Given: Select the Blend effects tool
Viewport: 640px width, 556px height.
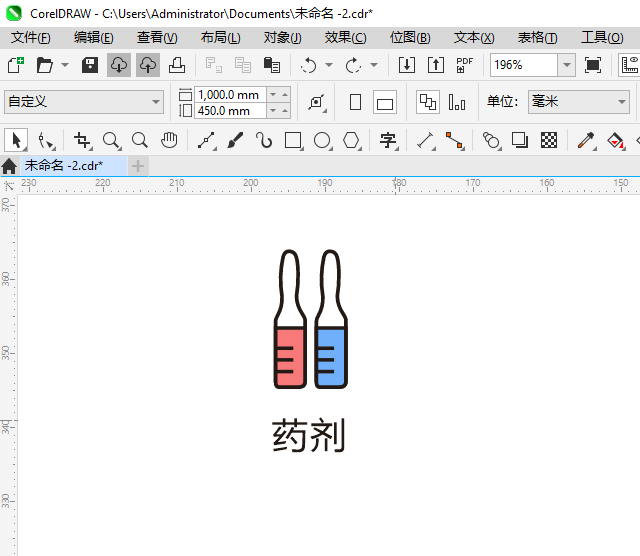Looking at the screenshot, I should click(491, 141).
